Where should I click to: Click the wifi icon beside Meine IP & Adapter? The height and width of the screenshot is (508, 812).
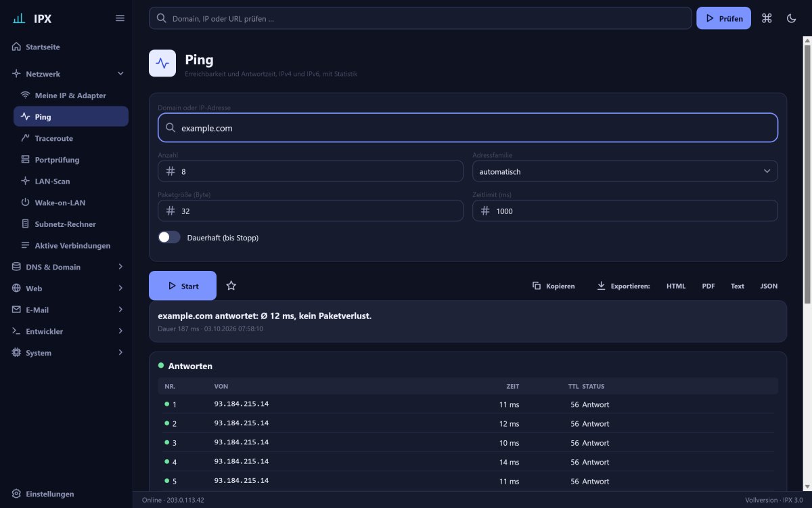(x=26, y=96)
